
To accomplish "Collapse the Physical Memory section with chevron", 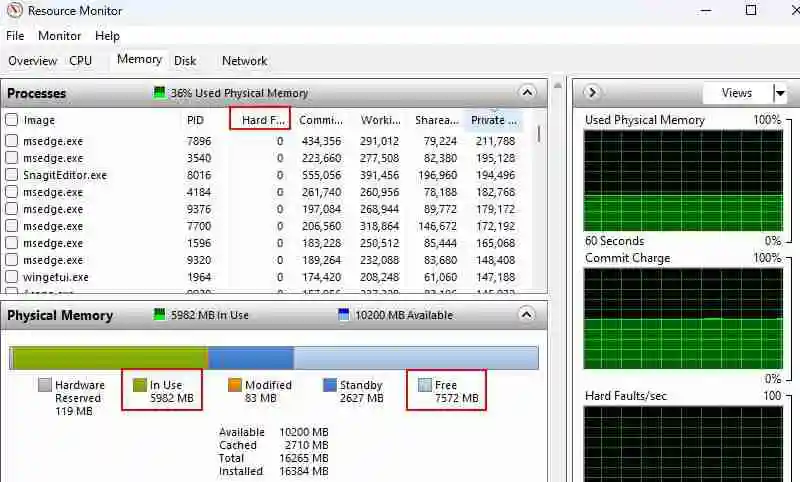I will 527,314.
